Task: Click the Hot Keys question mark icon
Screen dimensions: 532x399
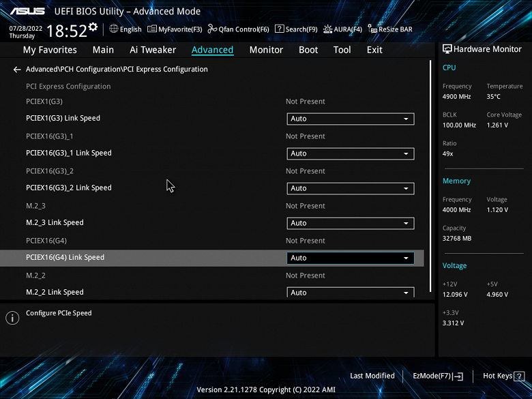Action: tap(519, 376)
